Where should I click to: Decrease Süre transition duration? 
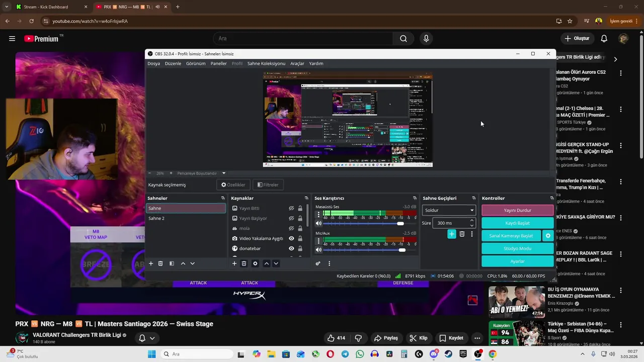point(471,225)
